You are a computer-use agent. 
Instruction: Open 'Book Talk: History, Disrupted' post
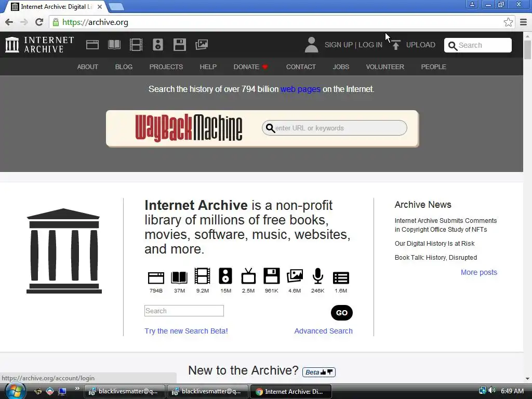(x=436, y=258)
